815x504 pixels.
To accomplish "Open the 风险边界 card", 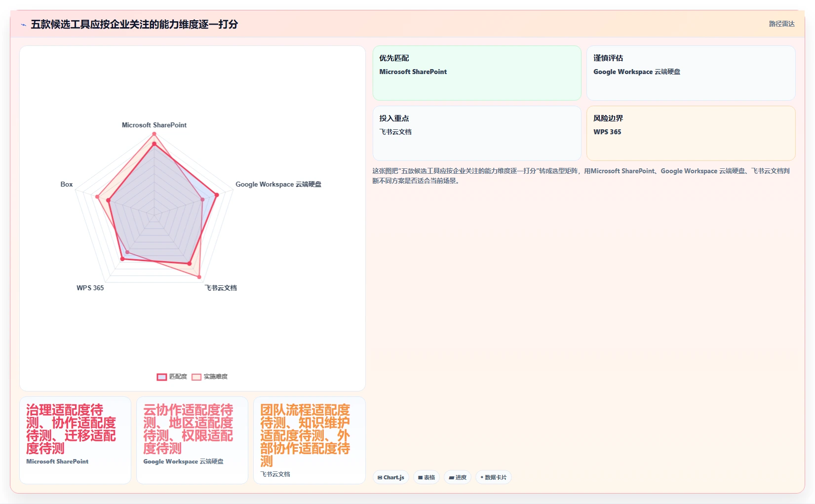I will (691, 133).
